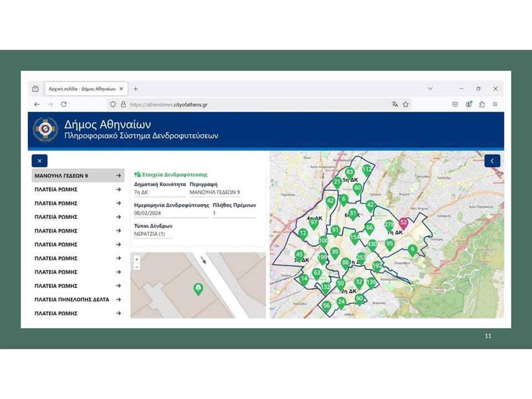
Task: Click the arrow beside ΠΛΑΤΕΙΑ ΠΗΝΕΛΟΠΗΣ ΔΕΛΤΑ
Action: tap(119, 300)
